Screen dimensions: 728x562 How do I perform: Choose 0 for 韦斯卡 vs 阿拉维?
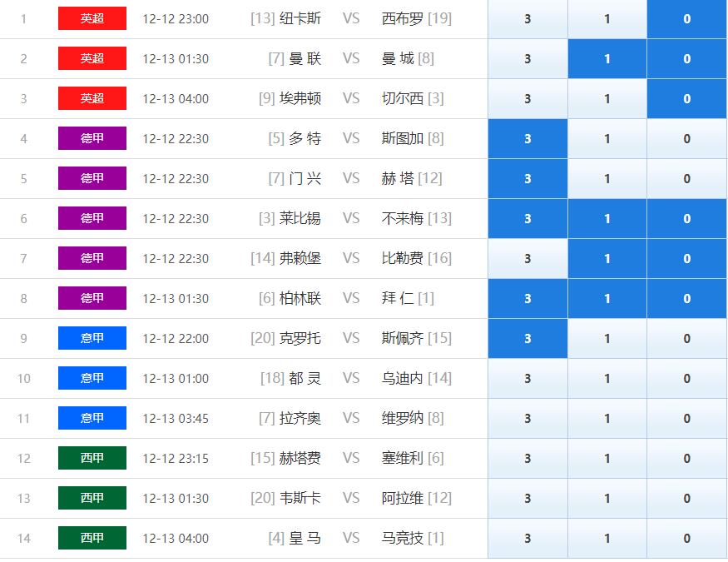(686, 499)
